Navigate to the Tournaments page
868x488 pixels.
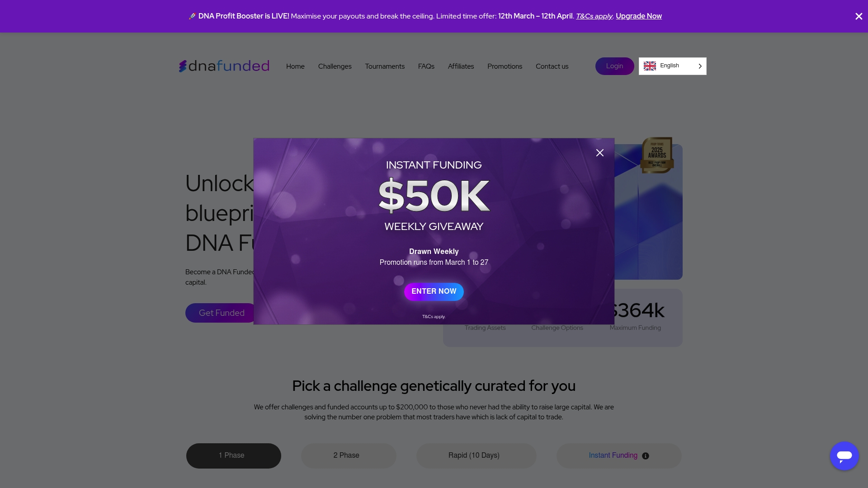pos(384,66)
